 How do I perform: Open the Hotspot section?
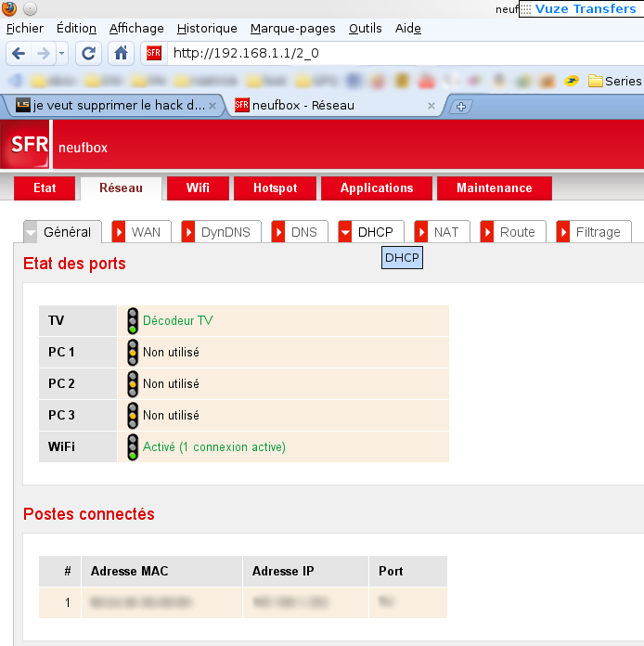276,188
